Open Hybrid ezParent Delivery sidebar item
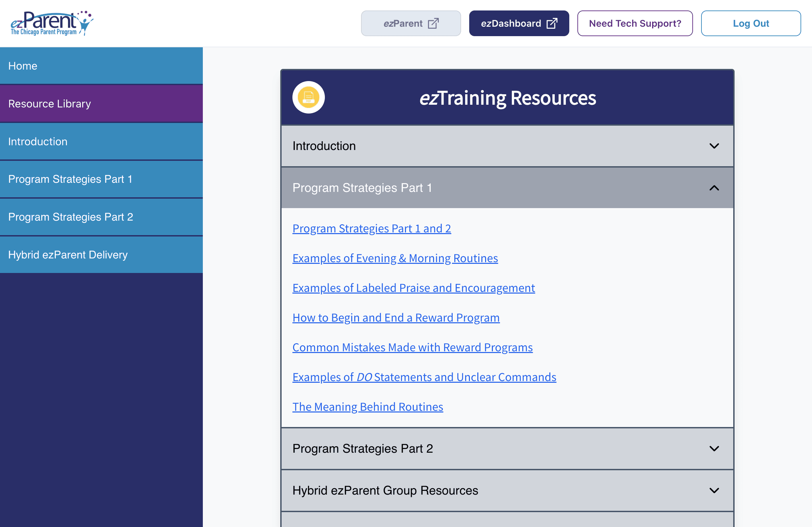The width and height of the screenshot is (812, 527). tap(101, 255)
